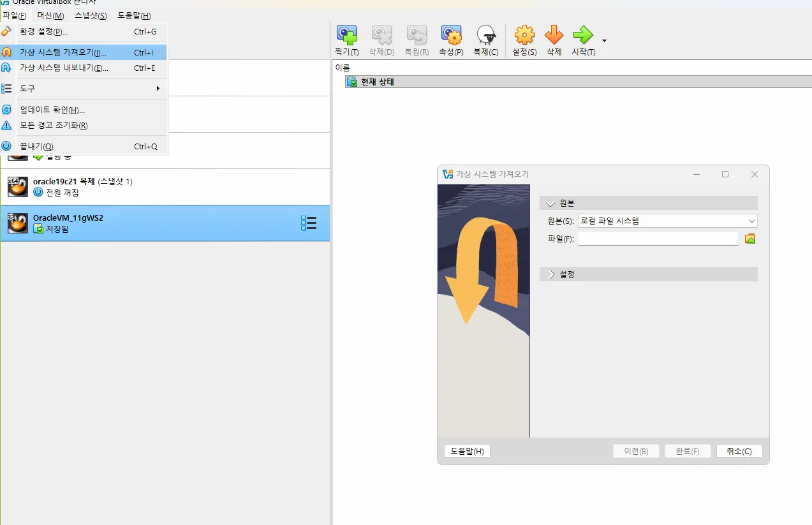812x525 pixels.
Task: Open the 머신(M) menu
Action: (x=50, y=15)
